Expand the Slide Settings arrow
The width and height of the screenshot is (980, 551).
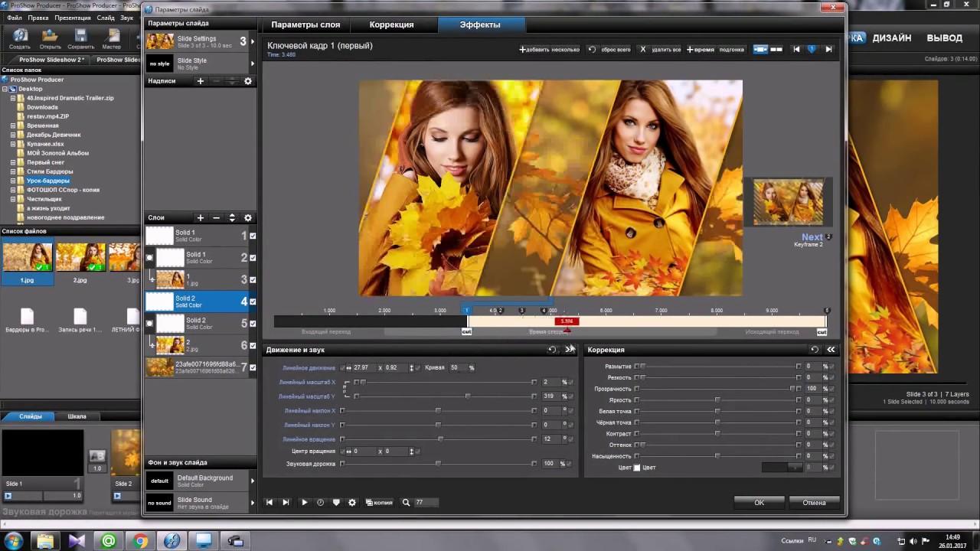(x=252, y=42)
